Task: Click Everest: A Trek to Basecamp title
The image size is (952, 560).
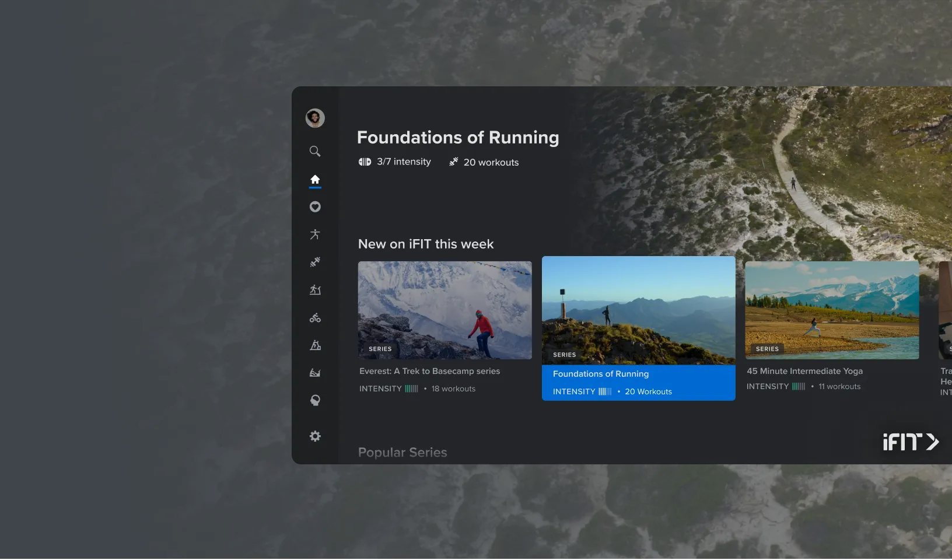Action: pos(430,371)
